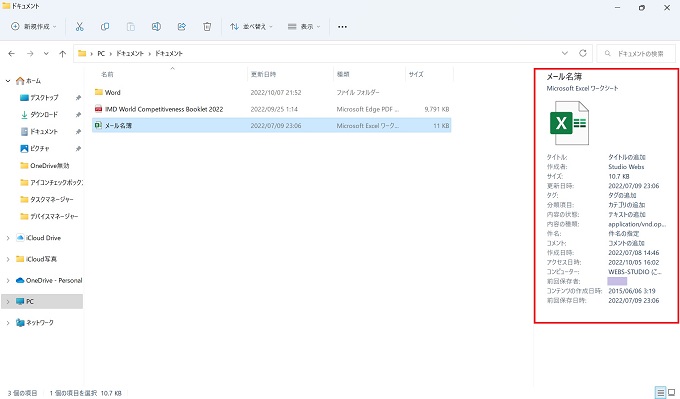Image resolution: width=680 pixels, height=399 pixels.
Task: Open デバイスマネージャー folder in sidebar
Action: coord(49,216)
